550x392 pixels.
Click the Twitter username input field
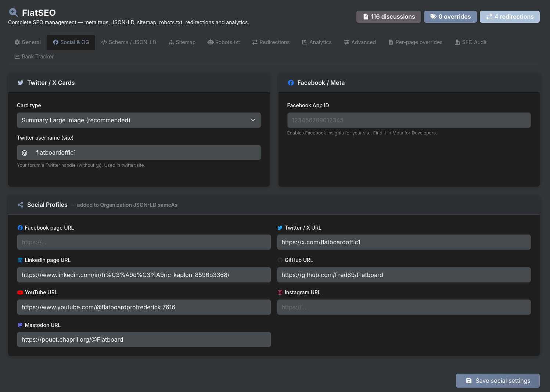click(x=147, y=152)
